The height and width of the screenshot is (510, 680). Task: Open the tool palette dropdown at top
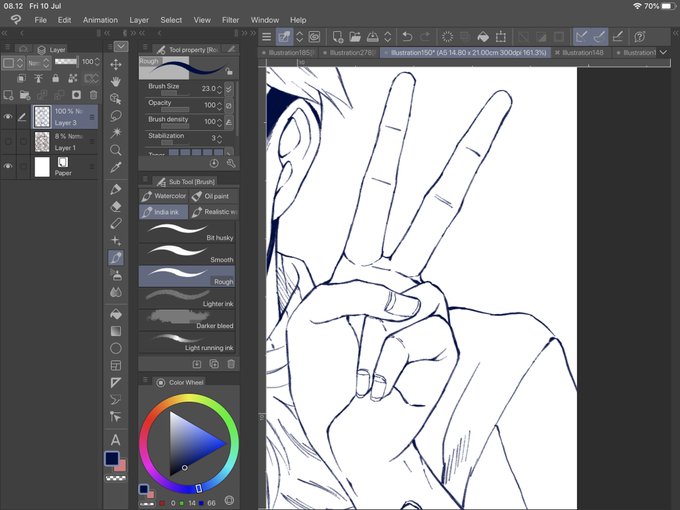point(121,46)
